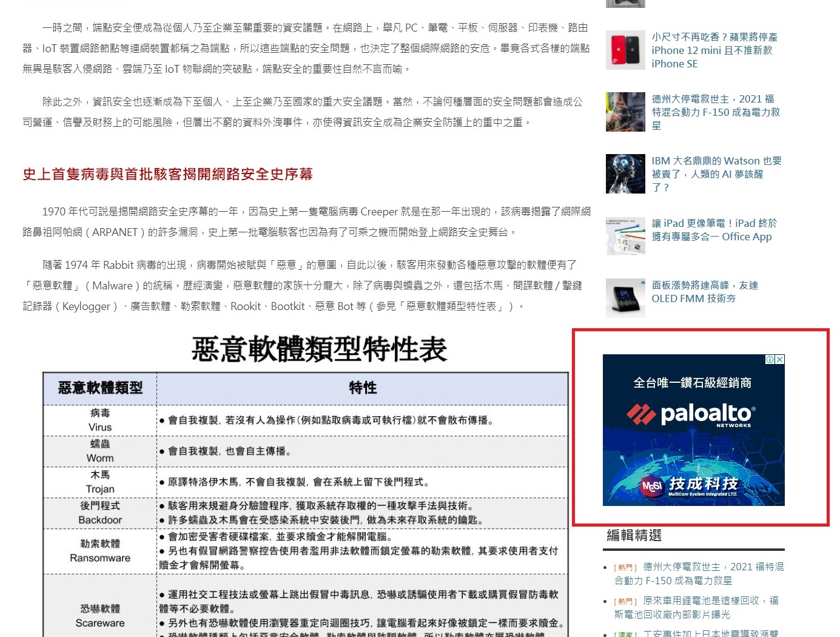Open the iPad Office App thumbnail
This screenshot has height=637, width=840.
coord(625,236)
